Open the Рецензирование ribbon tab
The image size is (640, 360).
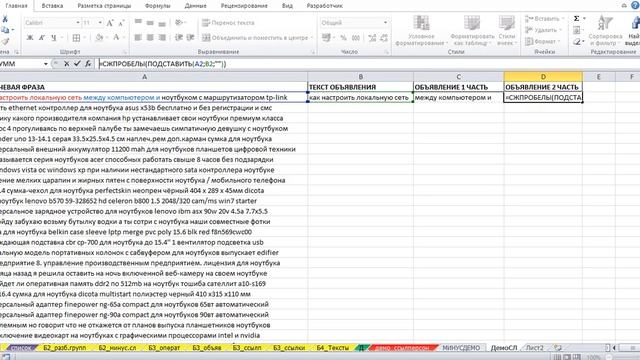pyautogui.click(x=244, y=6)
